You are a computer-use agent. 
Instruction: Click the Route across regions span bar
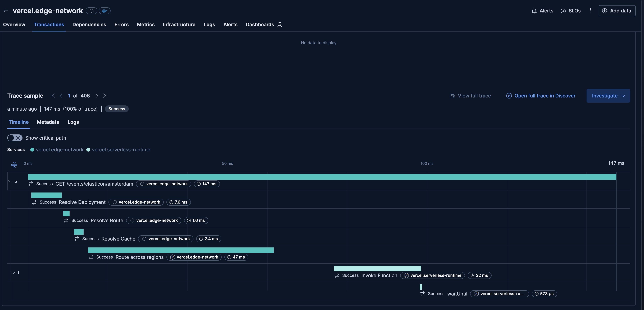[x=181, y=250]
